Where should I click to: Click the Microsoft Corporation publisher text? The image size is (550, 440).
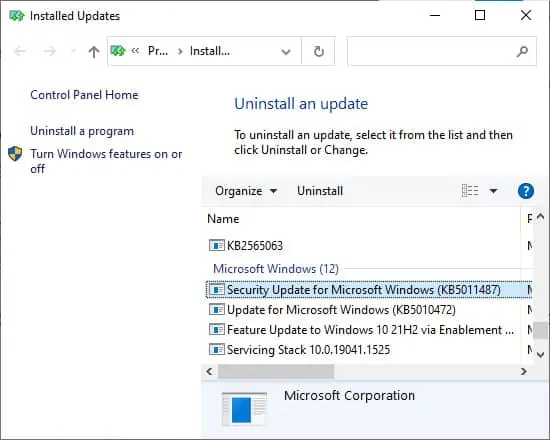349,395
